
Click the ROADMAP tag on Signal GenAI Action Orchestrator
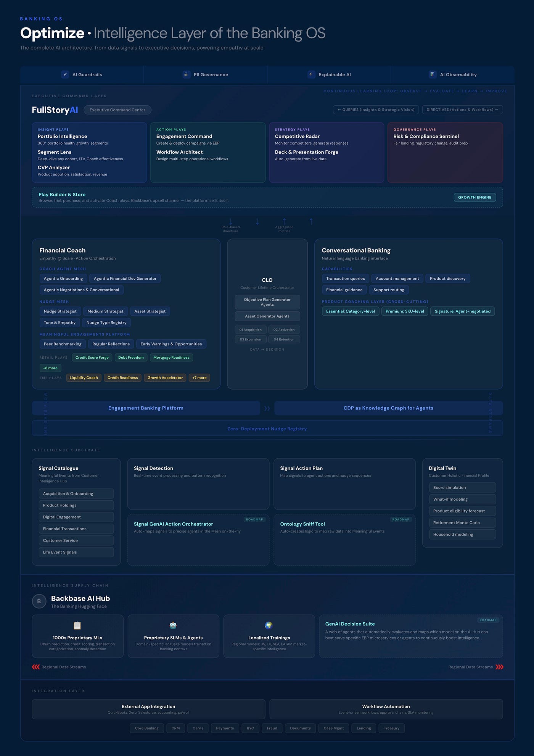point(254,519)
